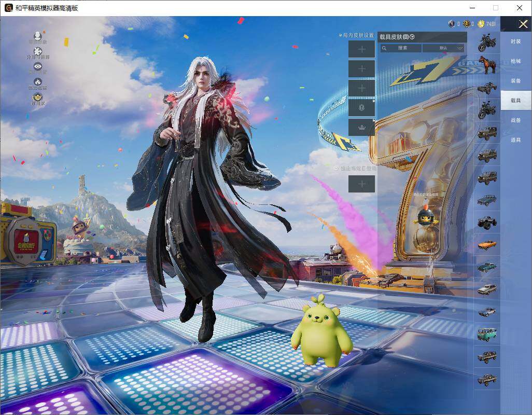
Task: Select the dark teal coupe thumbnail
Action: pos(487,267)
